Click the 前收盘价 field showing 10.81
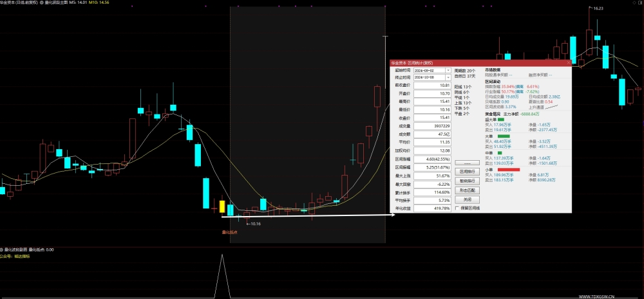 [x=432, y=86]
